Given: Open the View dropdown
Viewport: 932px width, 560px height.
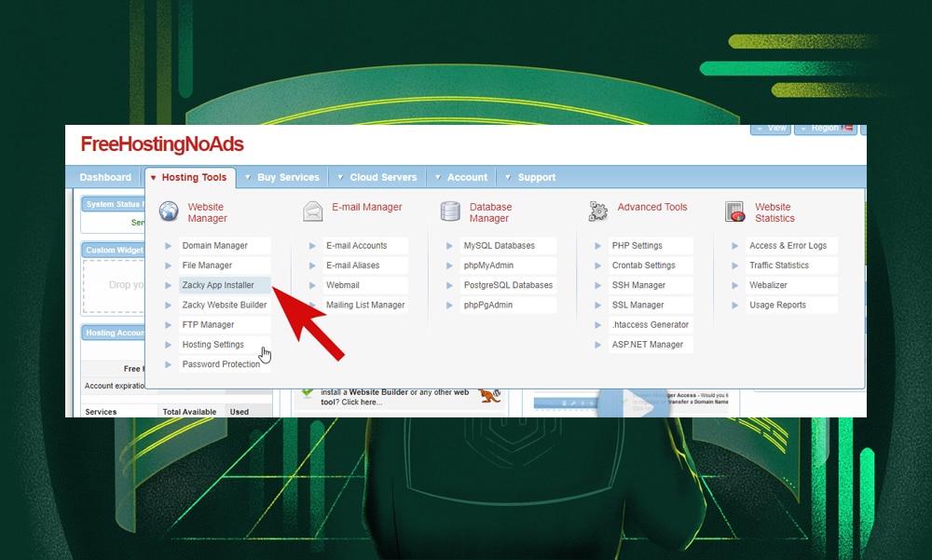Looking at the screenshot, I should click(x=771, y=129).
